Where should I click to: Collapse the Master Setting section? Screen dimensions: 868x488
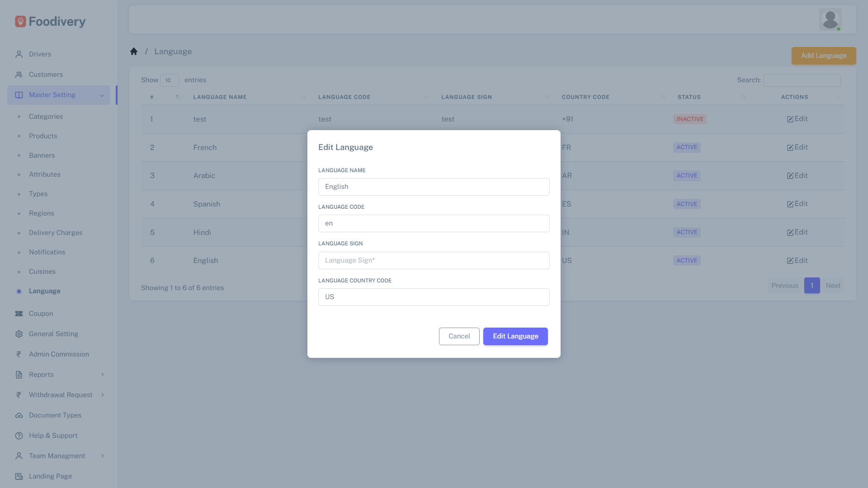coord(101,95)
